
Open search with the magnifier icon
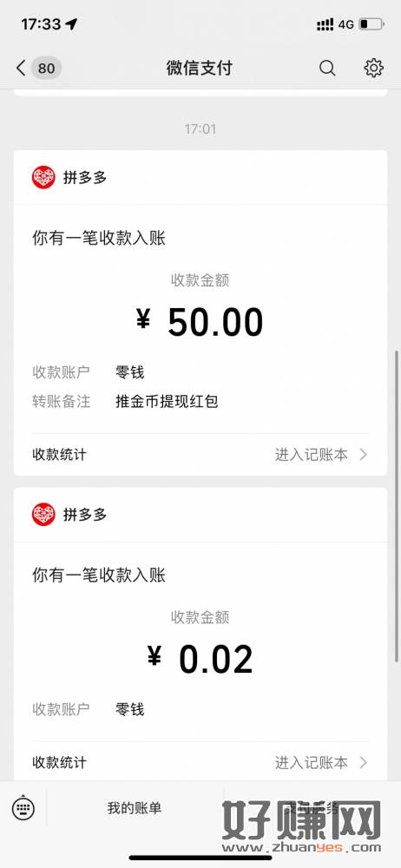327,68
